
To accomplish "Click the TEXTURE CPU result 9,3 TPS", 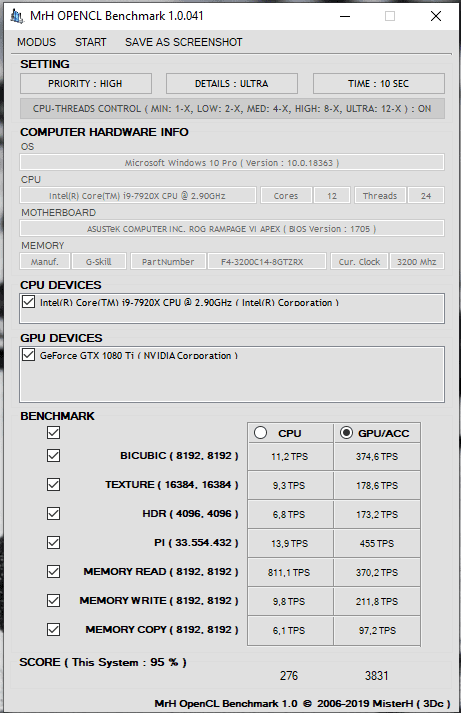I will (290, 485).
